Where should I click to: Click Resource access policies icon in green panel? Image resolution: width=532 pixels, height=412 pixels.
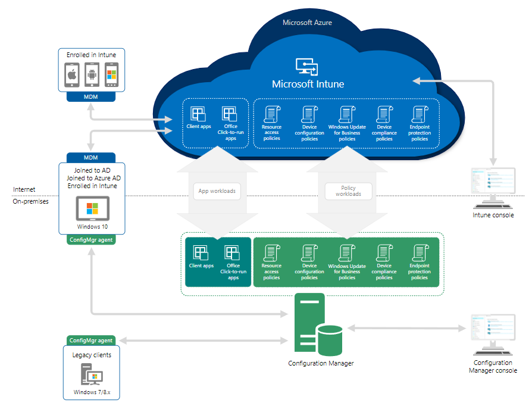(272, 253)
